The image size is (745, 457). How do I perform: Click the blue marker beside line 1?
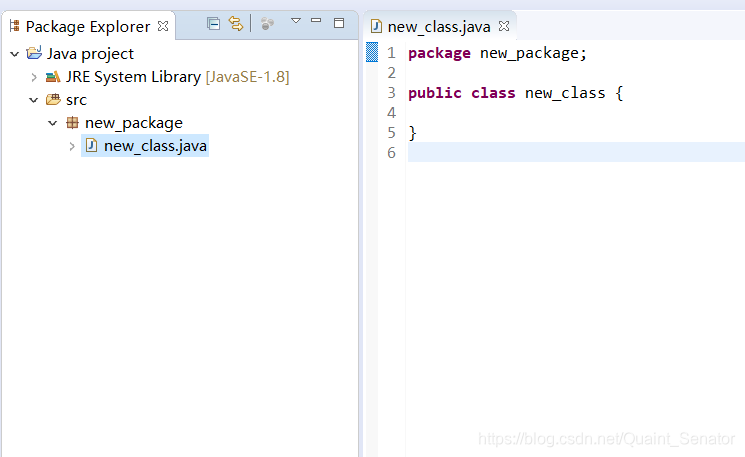pos(372,52)
